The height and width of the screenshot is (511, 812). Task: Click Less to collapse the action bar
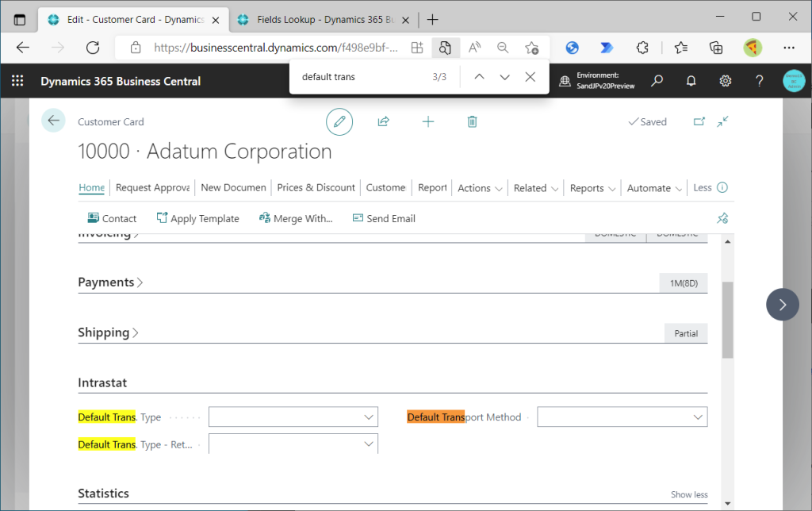pos(703,187)
